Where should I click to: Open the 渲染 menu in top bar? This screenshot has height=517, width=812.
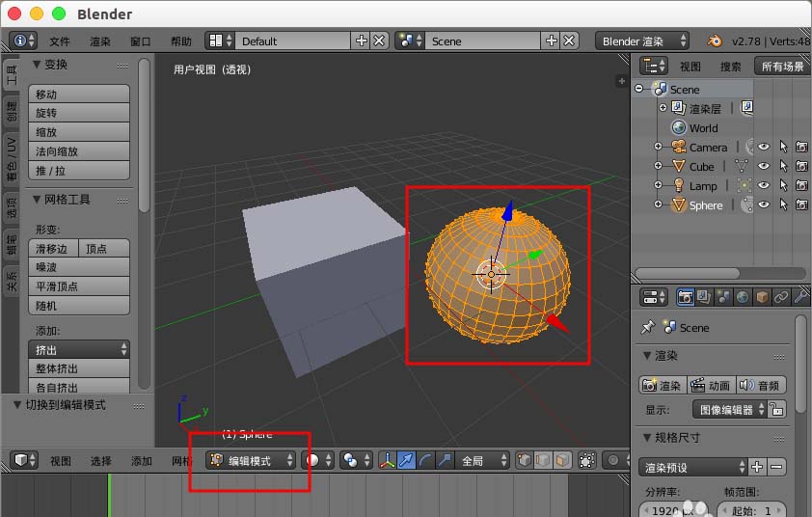pyautogui.click(x=100, y=41)
